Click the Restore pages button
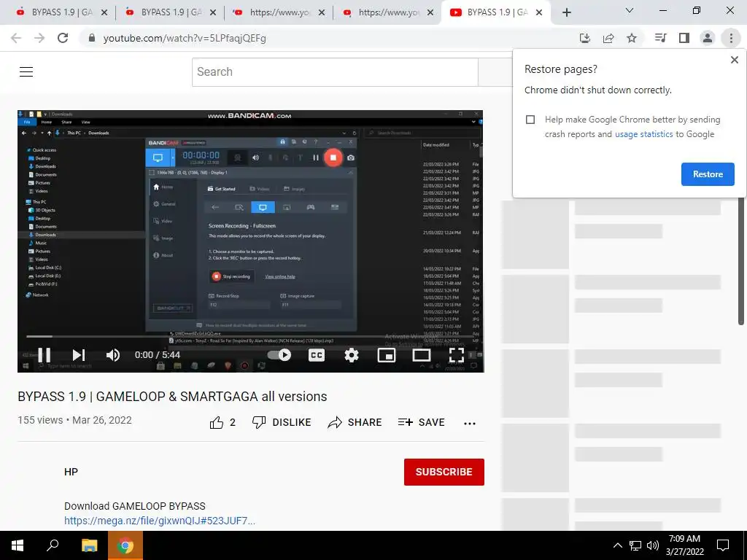This screenshot has width=747, height=560. (x=708, y=174)
